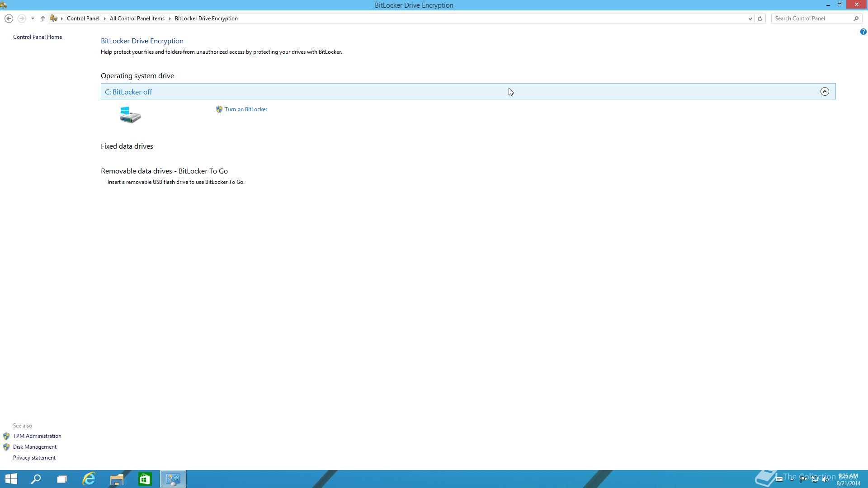Screen dimensions: 868x488
Task: Open the address bar history dropdown
Action: 750,19
